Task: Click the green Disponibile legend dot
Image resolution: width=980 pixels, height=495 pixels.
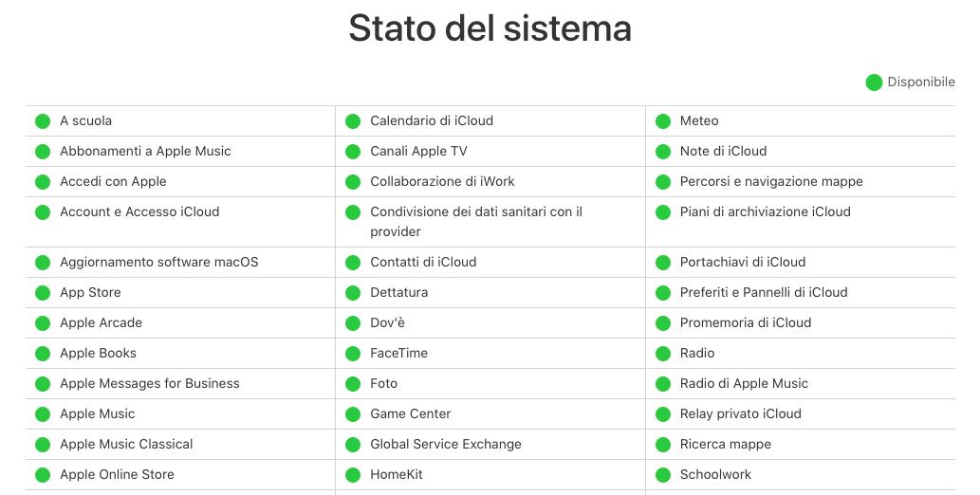Action: [x=874, y=82]
